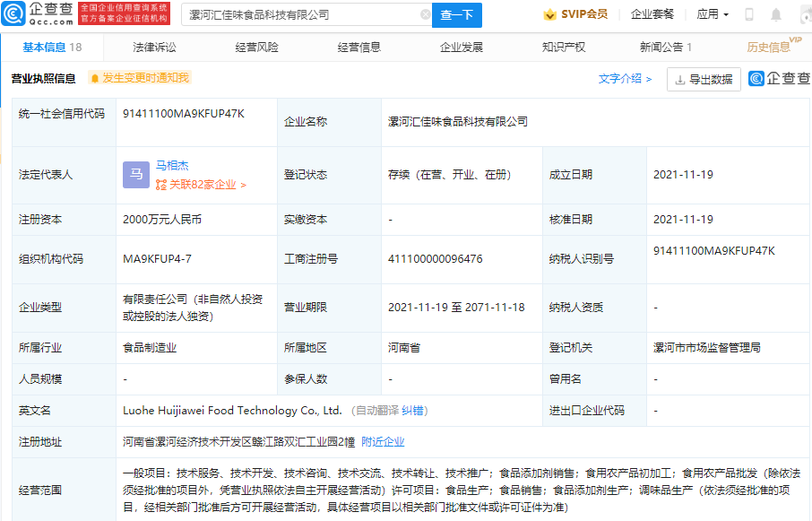
Task: Click the 导出数据 export button
Action: coord(704,79)
